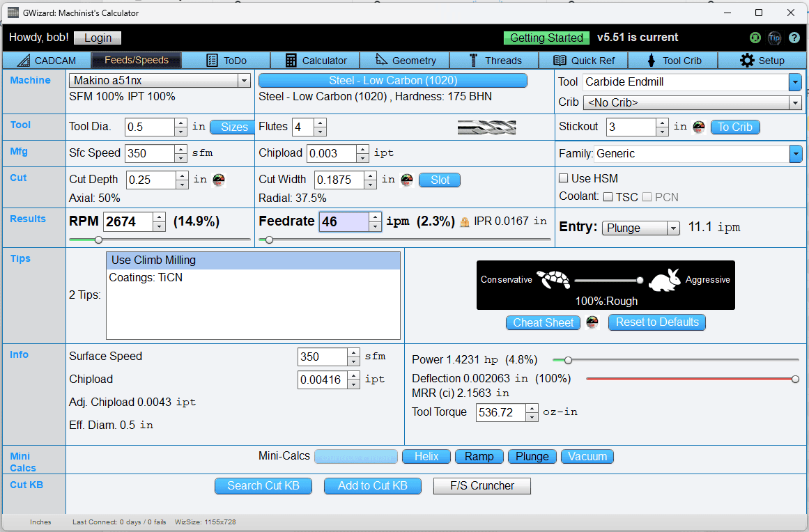This screenshot has height=532, width=809.
Task: Toggle the TSC coolant checkbox
Action: coord(608,197)
